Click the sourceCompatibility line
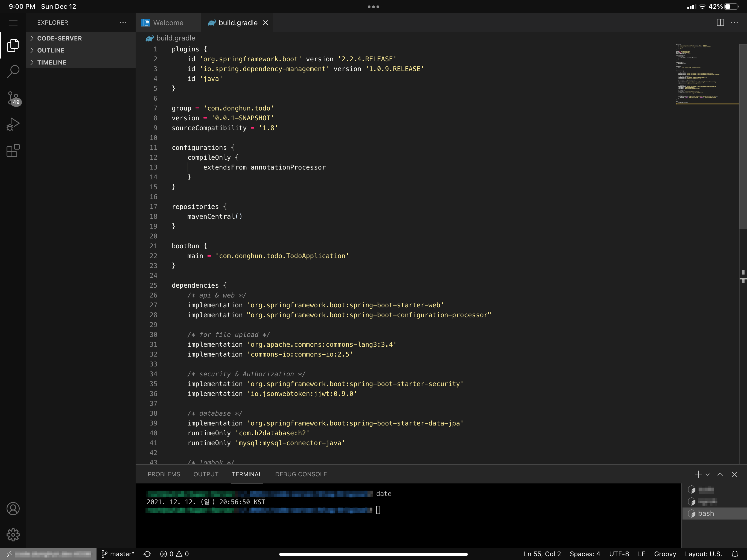 (224, 128)
